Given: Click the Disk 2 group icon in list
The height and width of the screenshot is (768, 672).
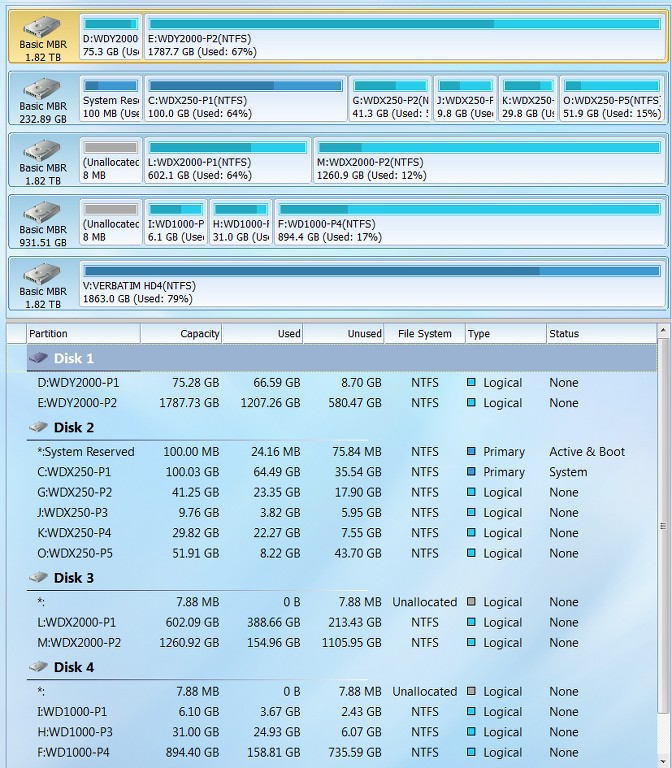Looking at the screenshot, I should (x=38, y=427).
